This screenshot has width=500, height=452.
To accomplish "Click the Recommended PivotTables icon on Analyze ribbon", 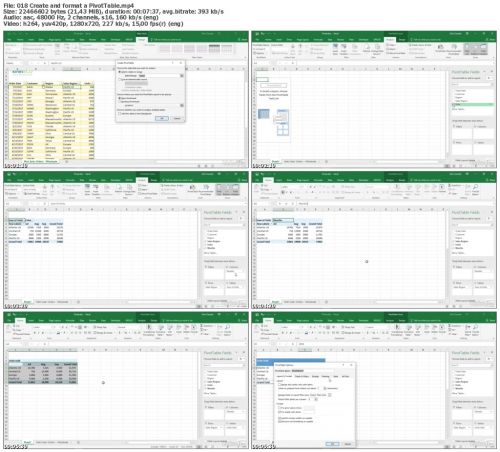I will coord(454,48).
